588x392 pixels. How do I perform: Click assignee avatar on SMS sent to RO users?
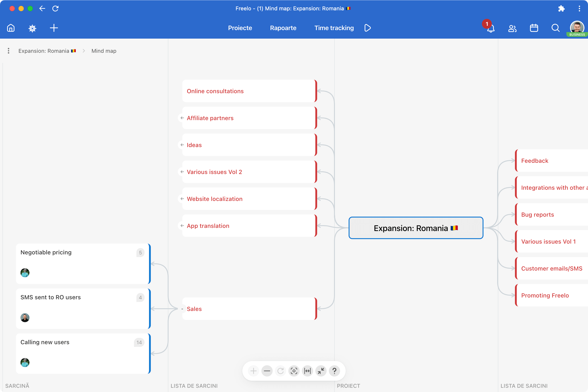click(25, 317)
